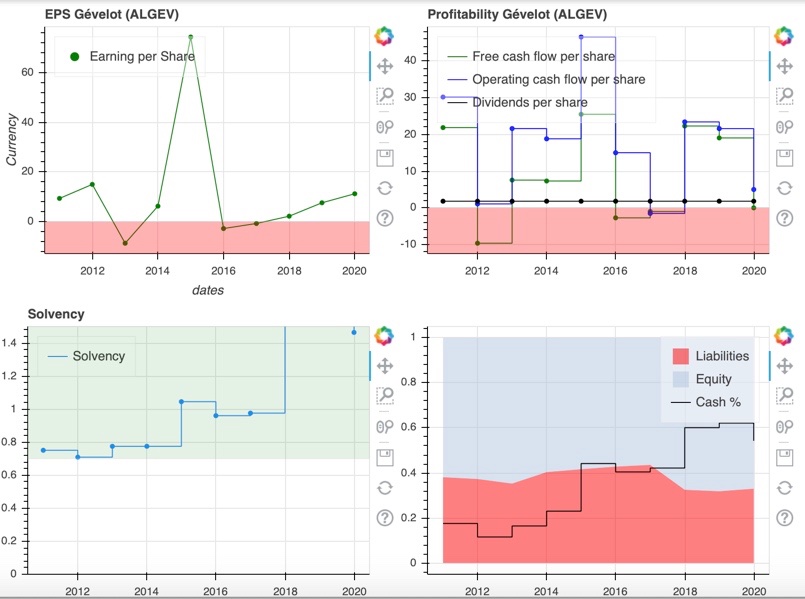
Task: Select the Pan tool on the EPS chart
Action: point(385,67)
